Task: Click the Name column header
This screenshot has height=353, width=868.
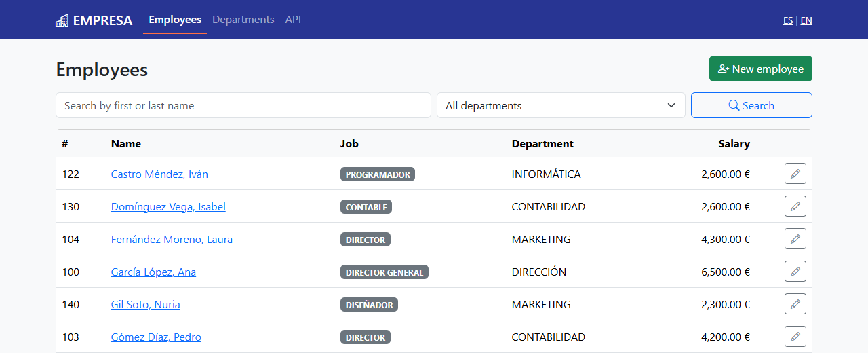Action: coord(126,143)
